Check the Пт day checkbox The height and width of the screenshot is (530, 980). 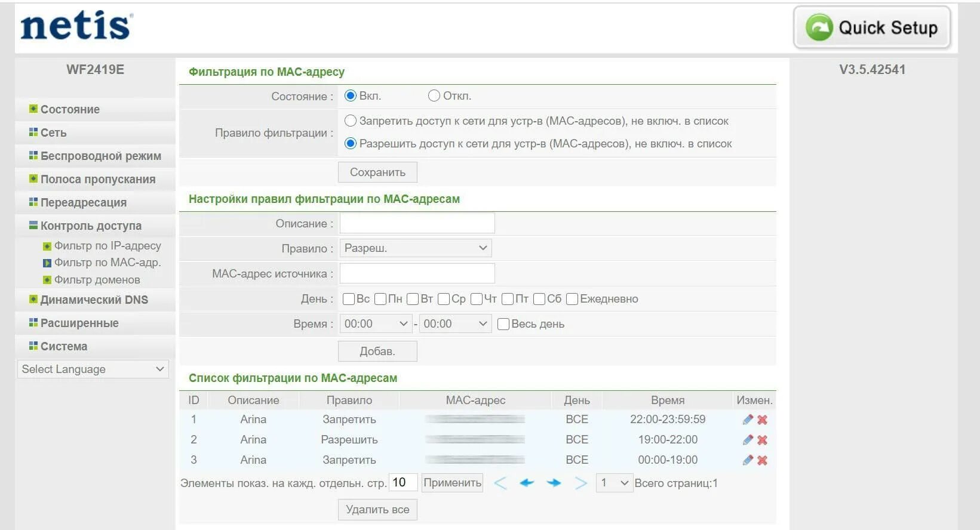coord(508,299)
